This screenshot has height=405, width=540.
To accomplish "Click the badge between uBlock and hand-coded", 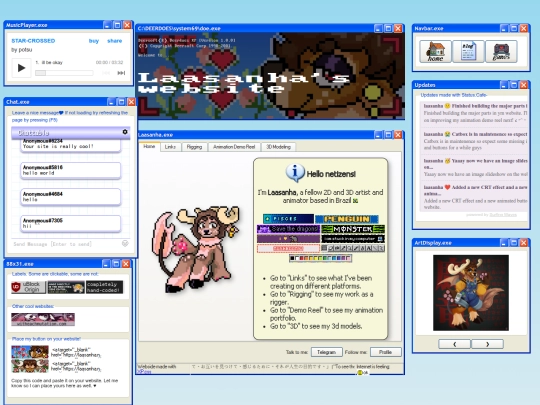I will click(66, 287).
